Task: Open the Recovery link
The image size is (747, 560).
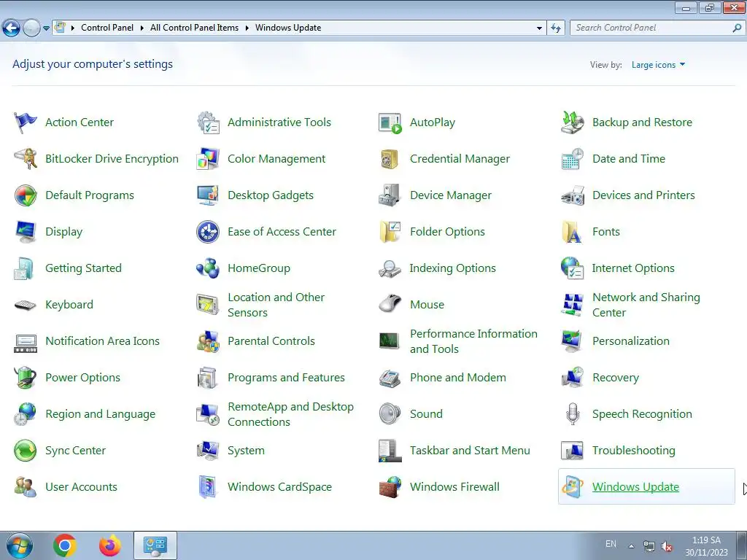Action: [616, 378]
